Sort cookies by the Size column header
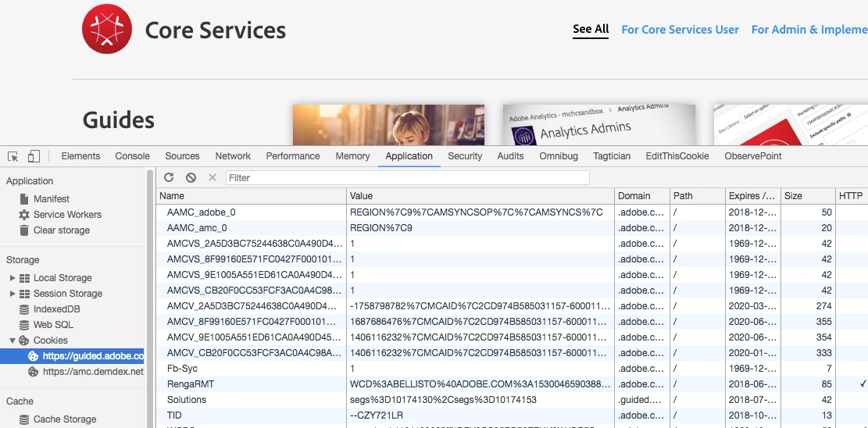868x428 pixels. pos(808,196)
